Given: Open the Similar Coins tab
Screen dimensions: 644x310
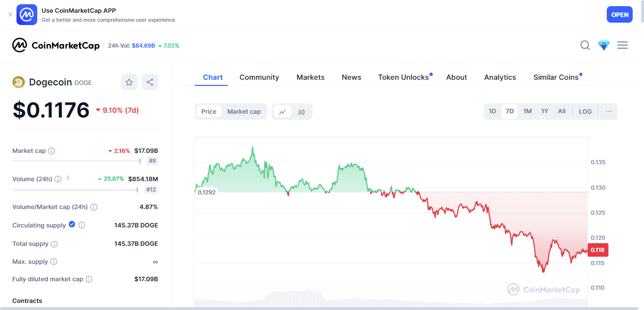Looking at the screenshot, I should click(x=556, y=77).
